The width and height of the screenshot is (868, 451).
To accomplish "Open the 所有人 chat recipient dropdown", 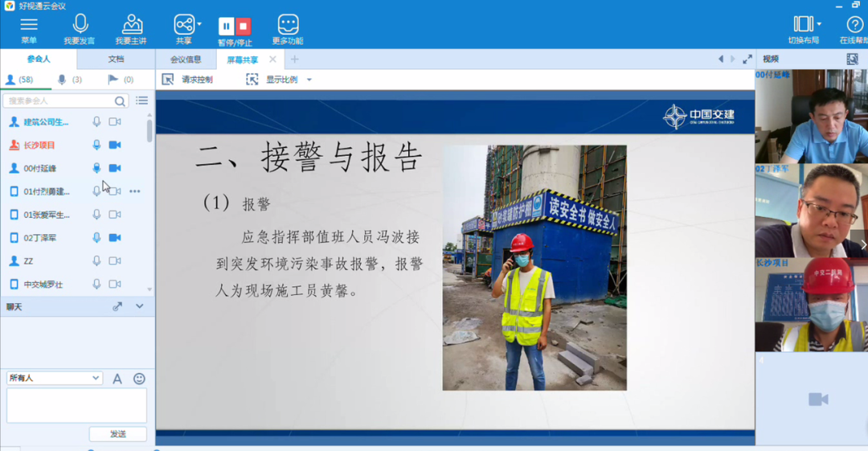I will 55,378.
